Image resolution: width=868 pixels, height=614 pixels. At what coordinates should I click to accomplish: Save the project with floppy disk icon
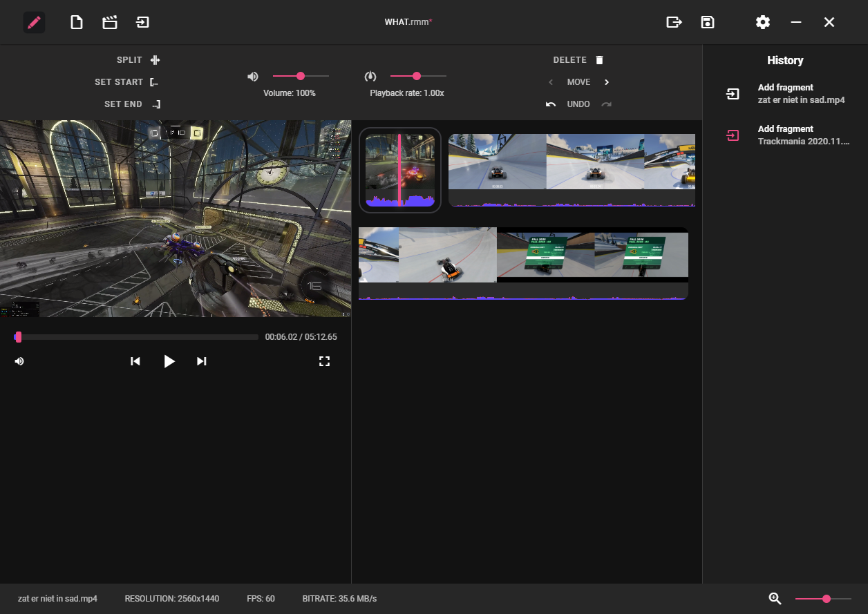tap(707, 22)
